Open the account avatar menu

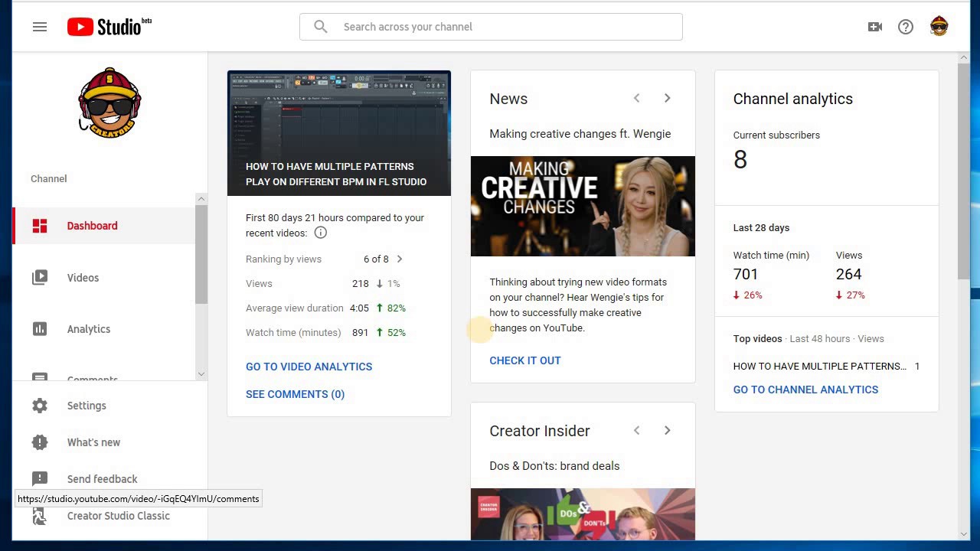[x=939, y=27]
